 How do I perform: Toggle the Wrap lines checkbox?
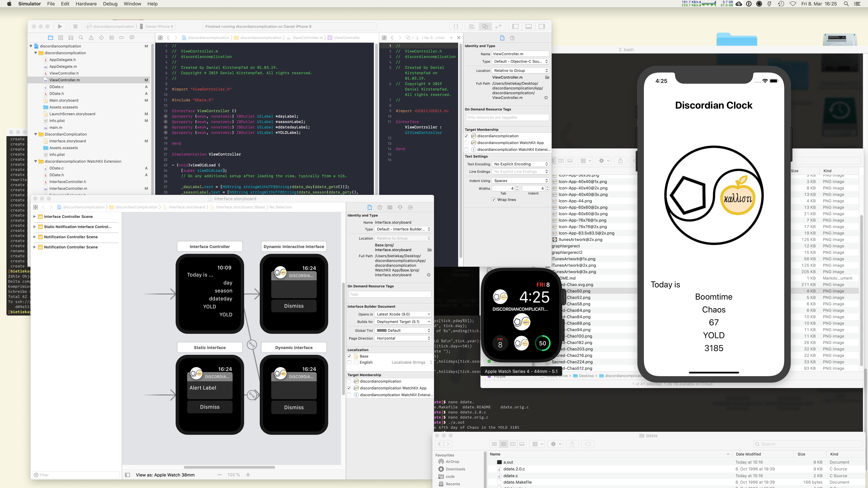coord(494,200)
